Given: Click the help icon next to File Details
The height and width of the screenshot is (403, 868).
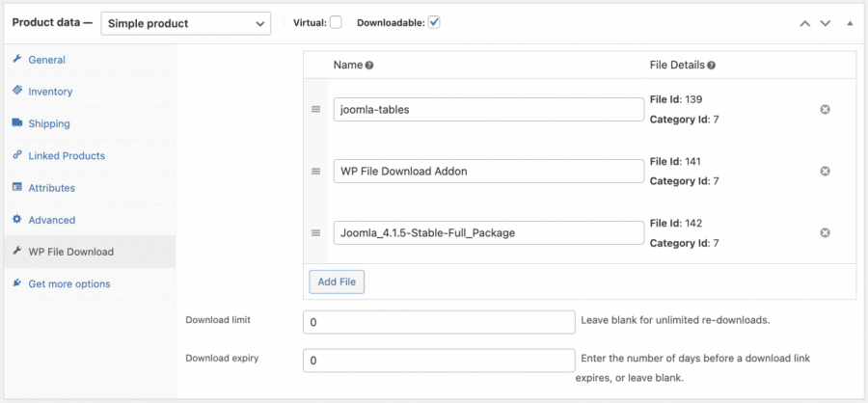Looking at the screenshot, I should click(x=711, y=66).
